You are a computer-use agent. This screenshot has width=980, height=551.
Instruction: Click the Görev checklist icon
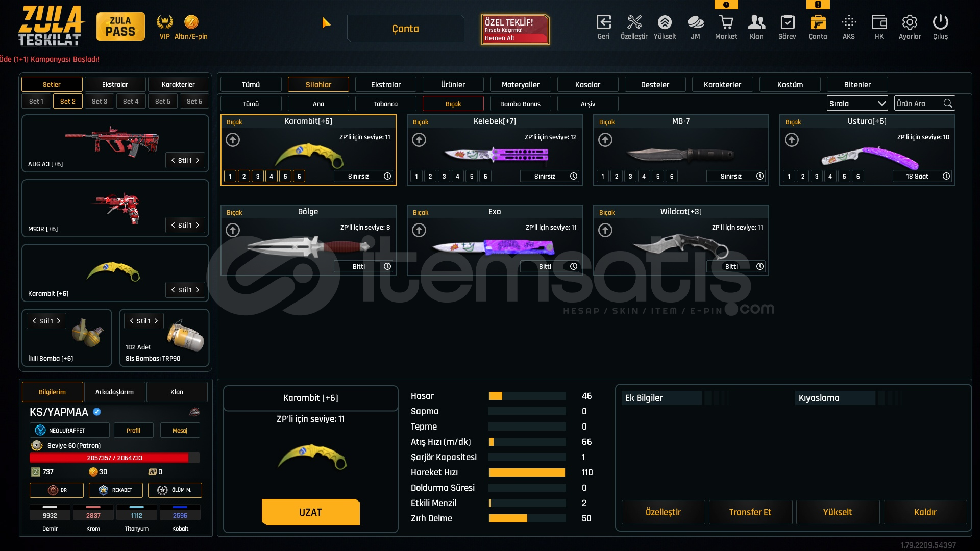pyautogui.click(x=787, y=23)
